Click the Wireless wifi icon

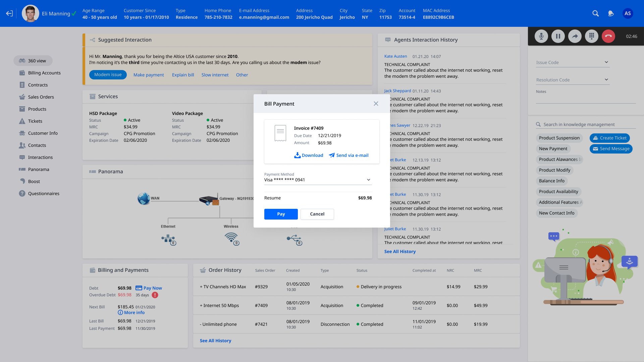231,238
